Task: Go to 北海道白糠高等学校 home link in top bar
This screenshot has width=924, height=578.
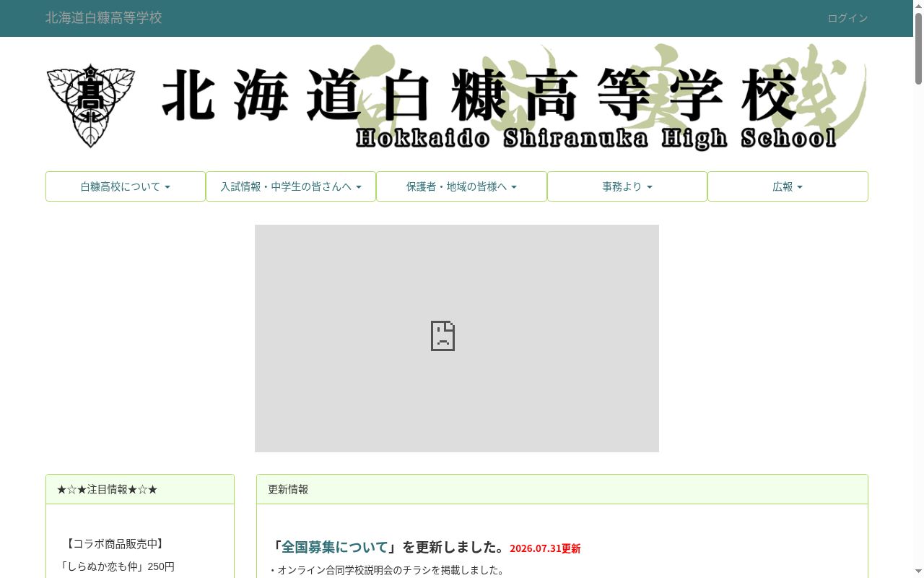Action: tap(104, 18)
